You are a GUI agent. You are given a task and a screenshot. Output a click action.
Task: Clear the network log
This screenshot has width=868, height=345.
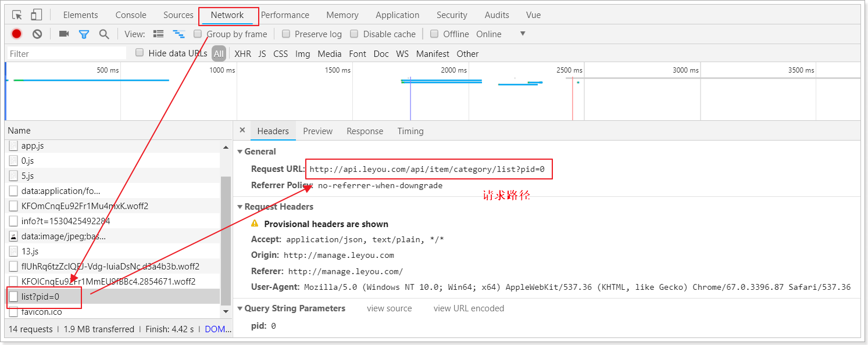[x=37, y=34]
